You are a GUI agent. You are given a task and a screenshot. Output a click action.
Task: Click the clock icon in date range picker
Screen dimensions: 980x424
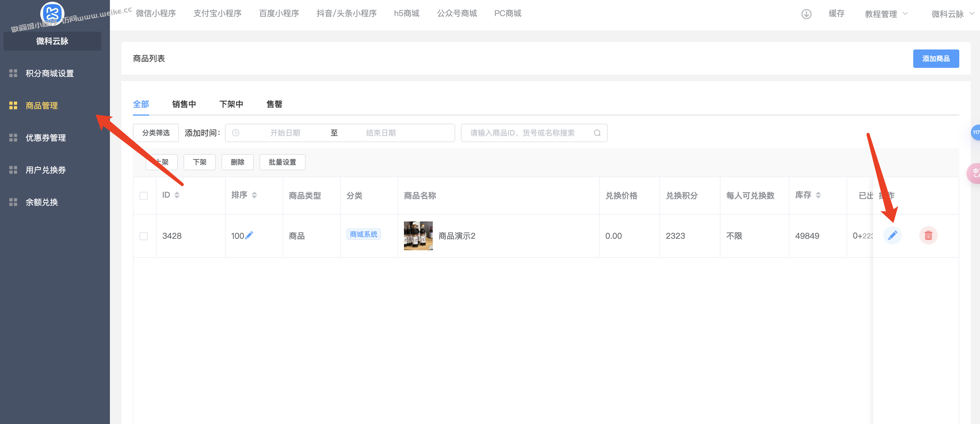coord(235,133)
